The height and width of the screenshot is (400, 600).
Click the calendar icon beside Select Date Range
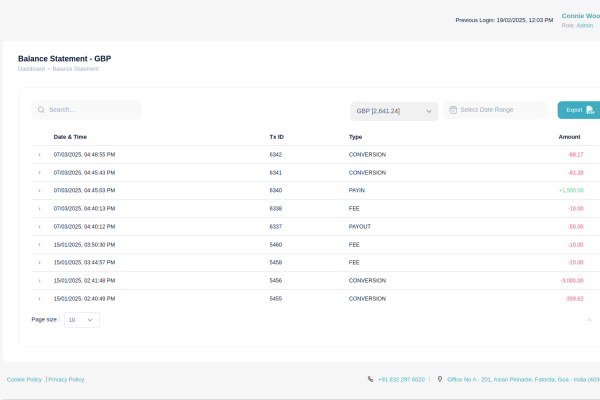coord(453,110)
